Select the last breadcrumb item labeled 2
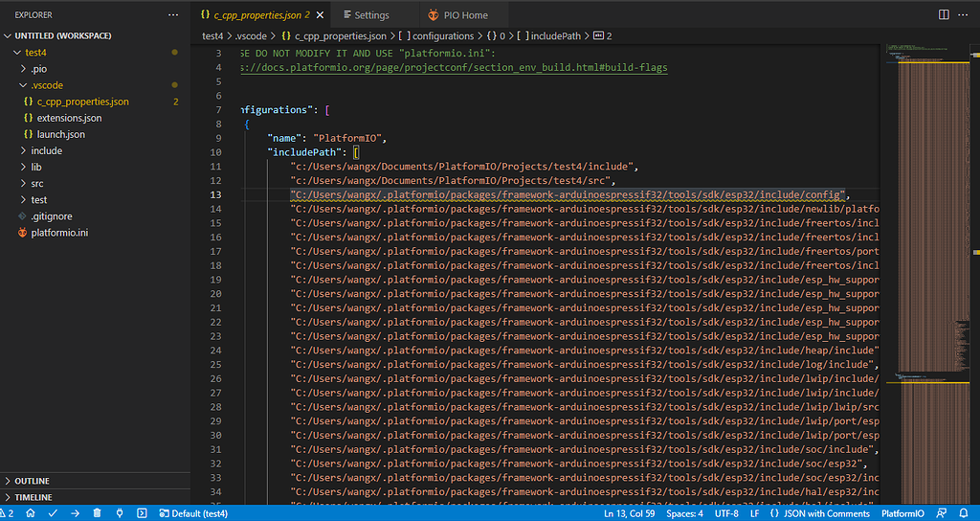Viewport: 980px width, 521px height. pos(603,36)
